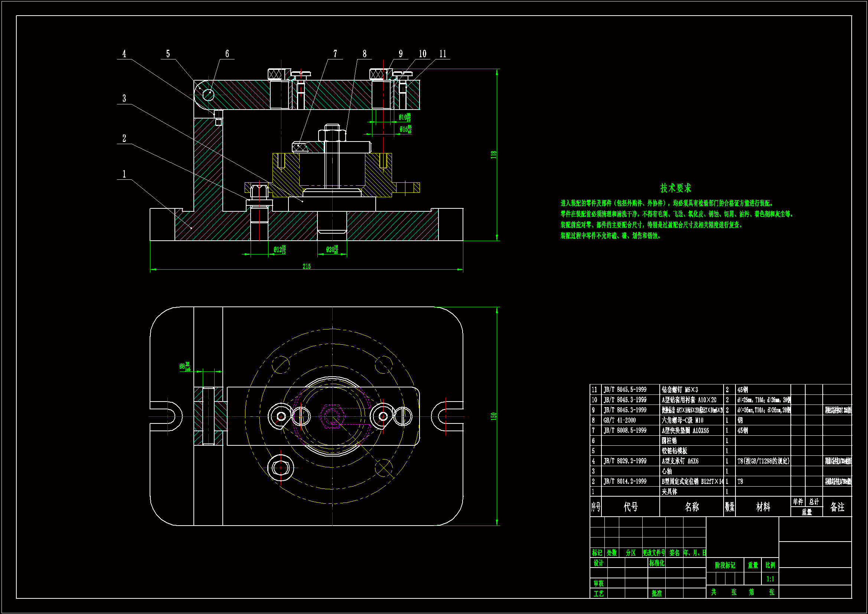
Task: Select the 备注 header cell
Action: pyautogui.click(x=837, y=507)
